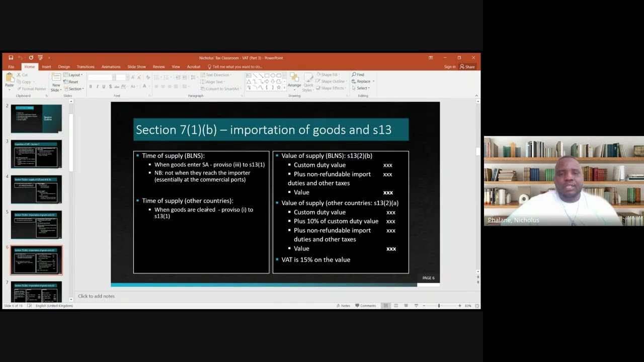The width and height of the screenshot is (644, 362).
Task: Open the Bullets list button
Action: [x=157, y=77]
